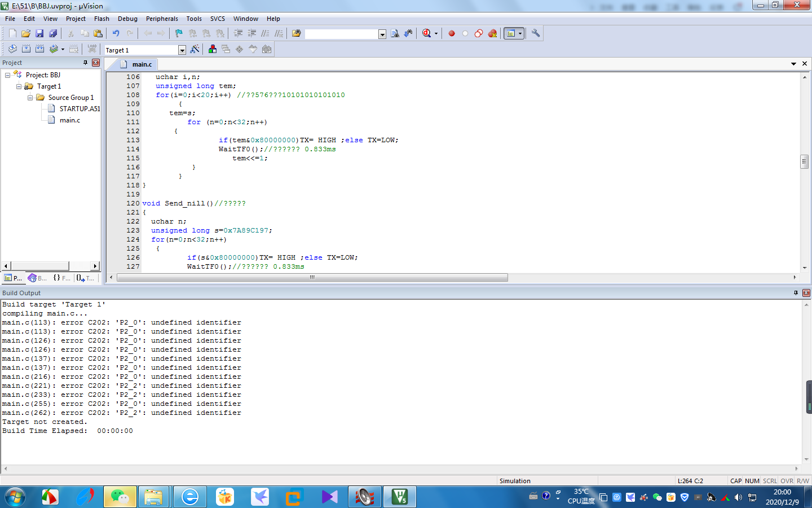Viewport: 812px width, 508px height.
Task: Open Configuration wrench icon
Action: 536,33
